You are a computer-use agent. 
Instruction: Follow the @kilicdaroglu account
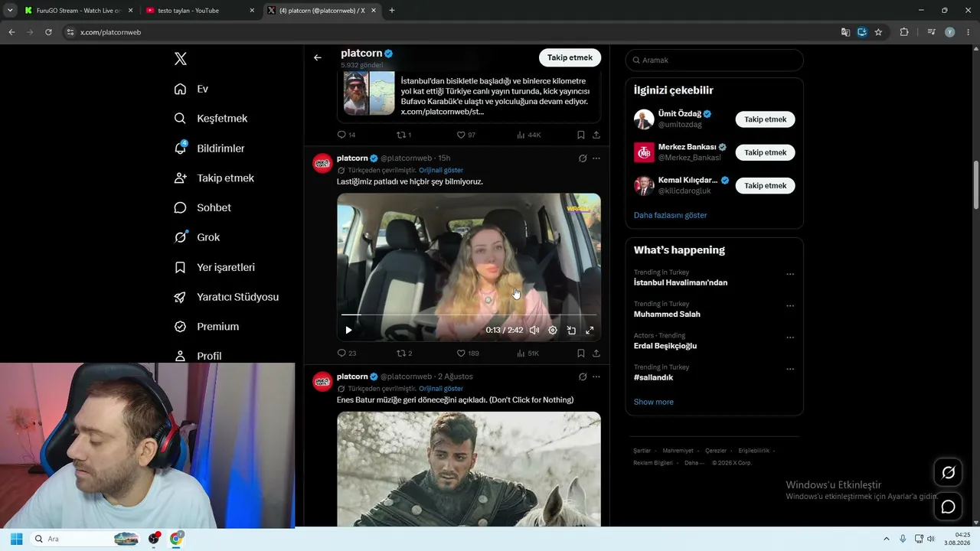click(x=765, y=185)
